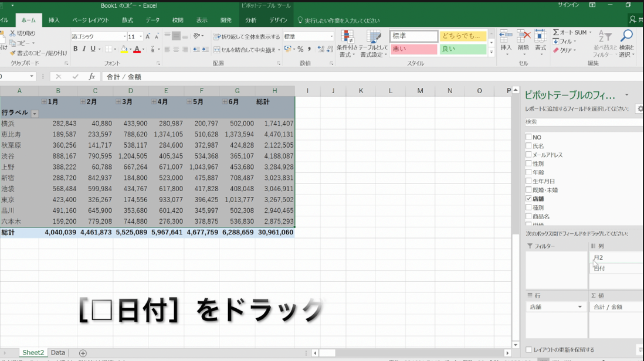644x361 pixels.
Task: Check the メールアドレス field checkbox
Action: (x=528, y=155)
